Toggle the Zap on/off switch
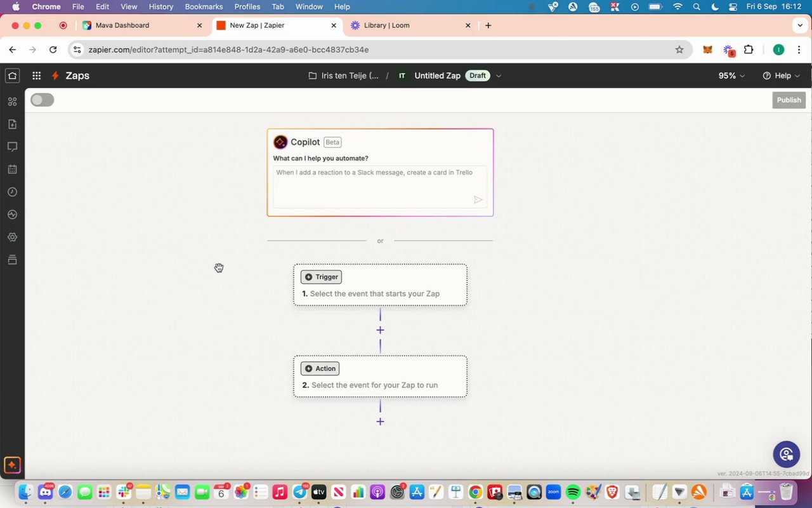 coord(43,100)
